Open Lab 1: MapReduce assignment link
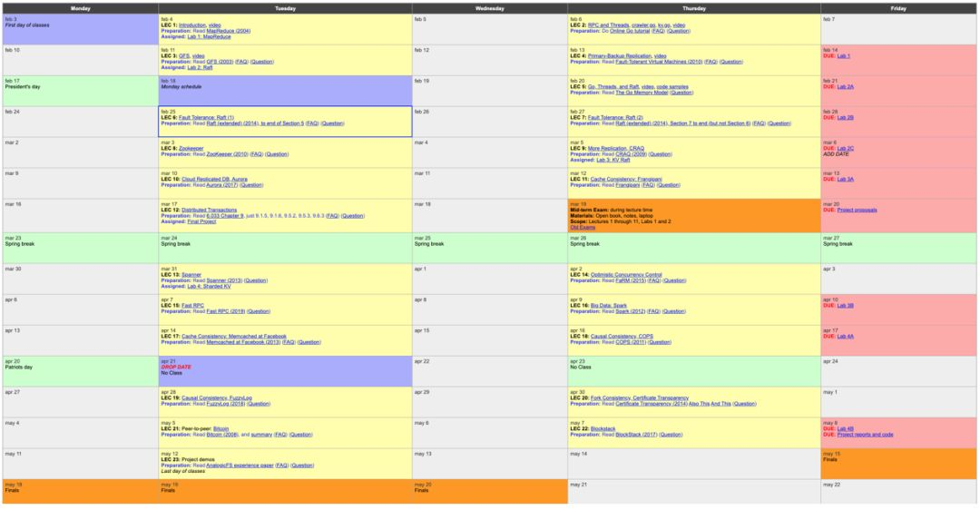The image size is (980, 510). 209,36
